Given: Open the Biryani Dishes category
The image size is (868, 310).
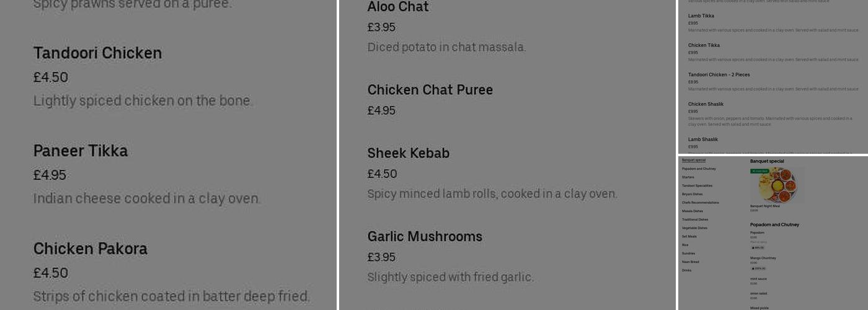Looking at the screenshot, I should tap(692, 194).
